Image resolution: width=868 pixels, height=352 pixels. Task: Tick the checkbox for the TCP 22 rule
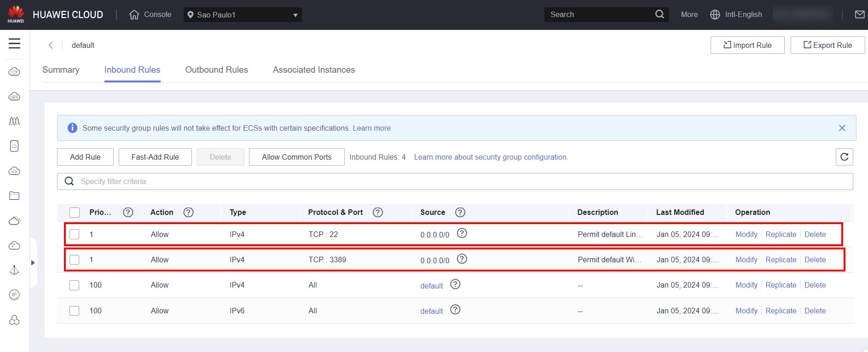[75, 234]
